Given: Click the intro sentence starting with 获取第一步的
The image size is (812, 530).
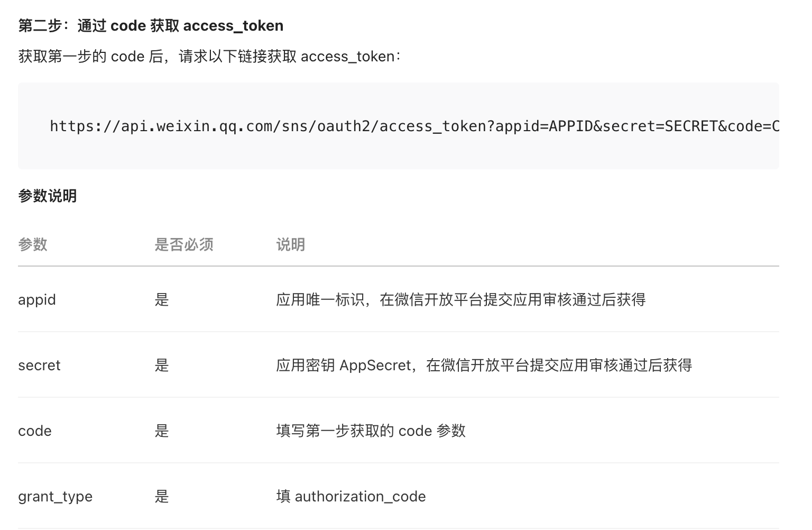Looking at the screenshot, I should 209,57.
